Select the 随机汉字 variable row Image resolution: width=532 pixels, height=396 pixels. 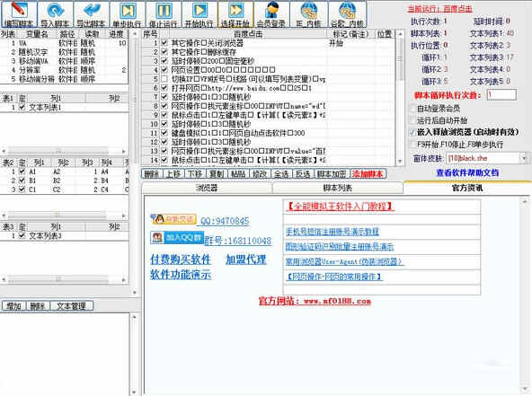point(64,52)
